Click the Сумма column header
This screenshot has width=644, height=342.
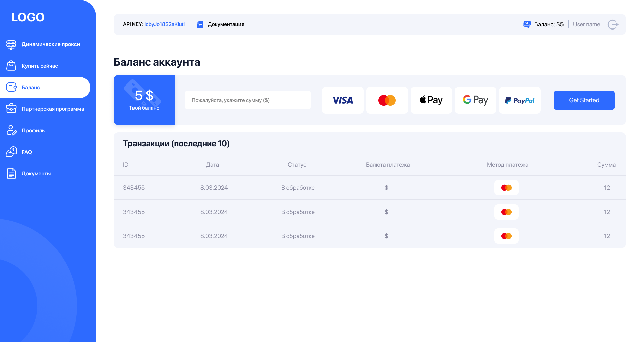tap(606, 165)
